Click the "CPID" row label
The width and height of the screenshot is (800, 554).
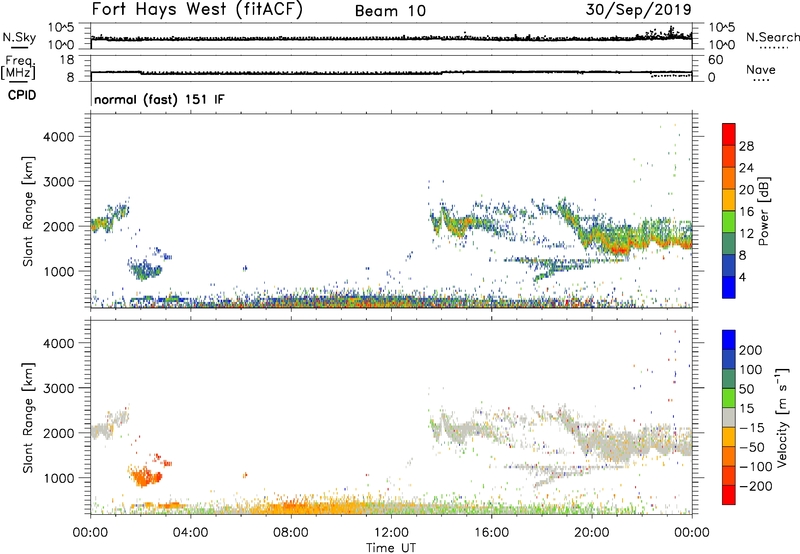point(22,95)
